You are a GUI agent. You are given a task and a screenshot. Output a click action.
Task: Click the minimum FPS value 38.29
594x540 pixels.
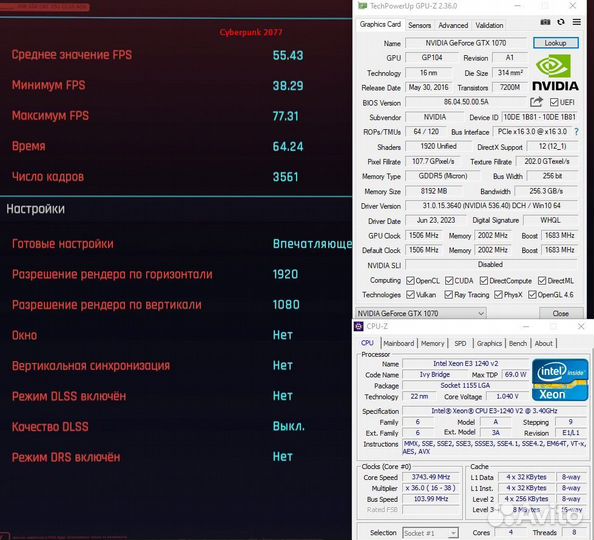[288, 86]
